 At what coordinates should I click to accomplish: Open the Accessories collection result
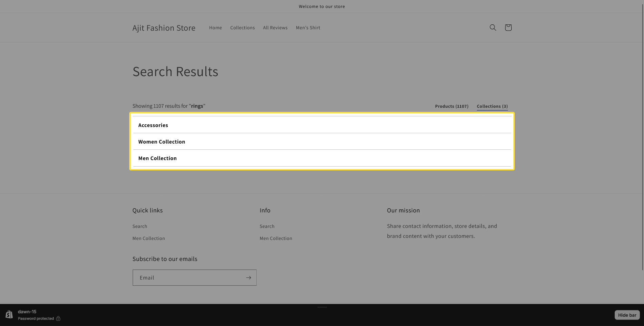153,125
